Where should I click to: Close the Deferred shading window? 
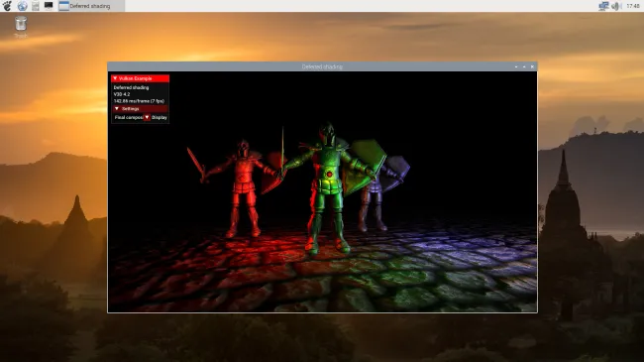pos(532,66)
